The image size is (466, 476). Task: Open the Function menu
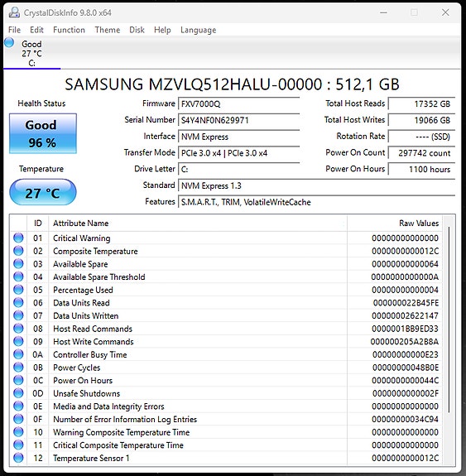coord(69,30)
